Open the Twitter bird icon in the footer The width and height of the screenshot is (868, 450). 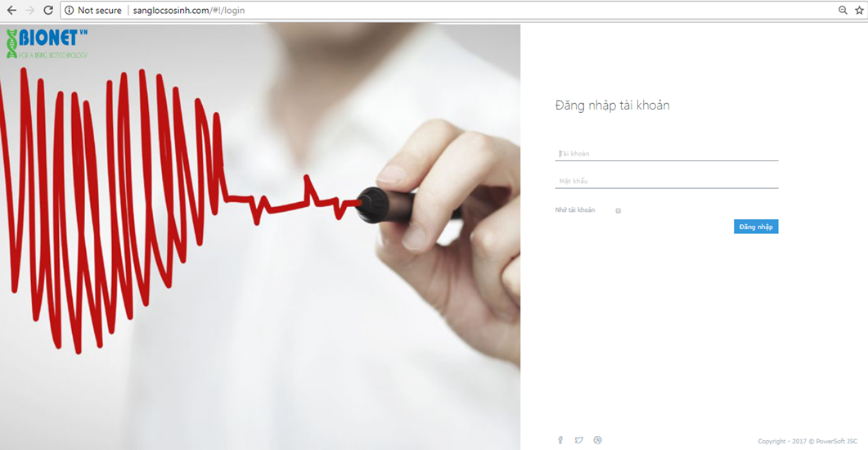click(x=578, y=440)
